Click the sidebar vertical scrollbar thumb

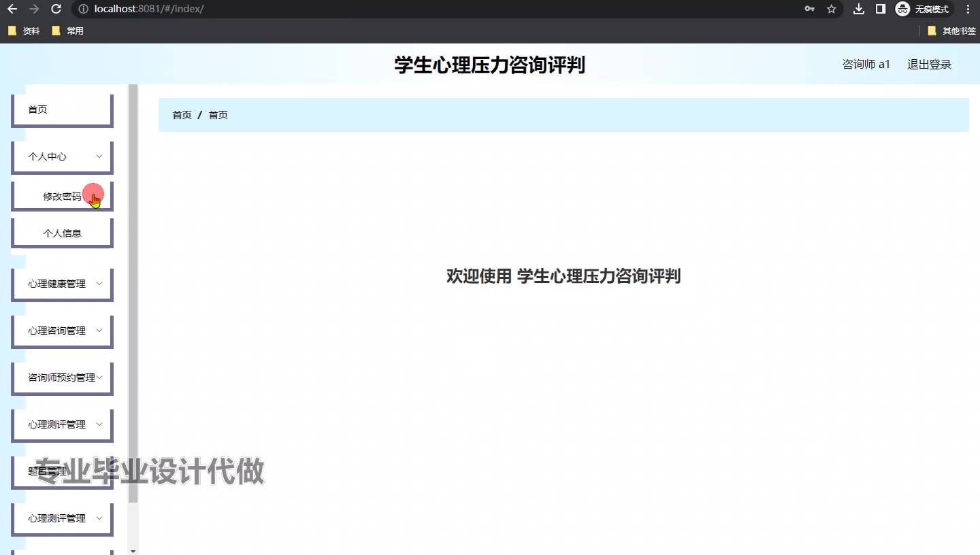(133, 294)
